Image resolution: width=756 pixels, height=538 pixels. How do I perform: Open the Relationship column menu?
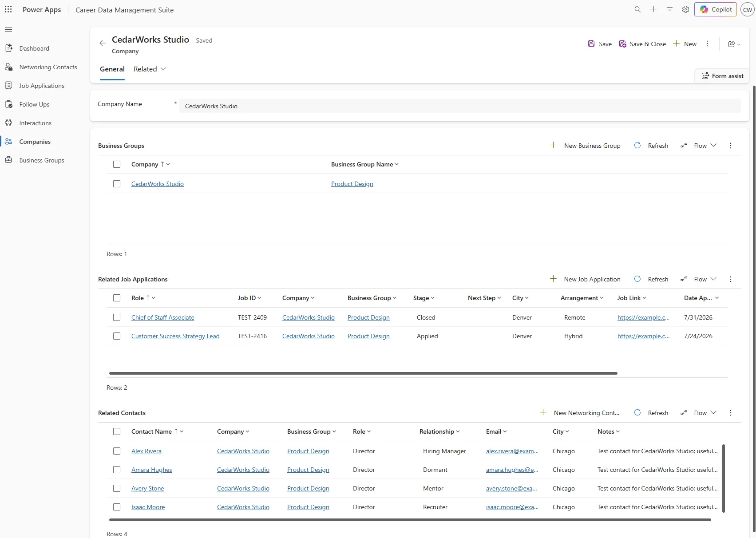tap(439, 431)
